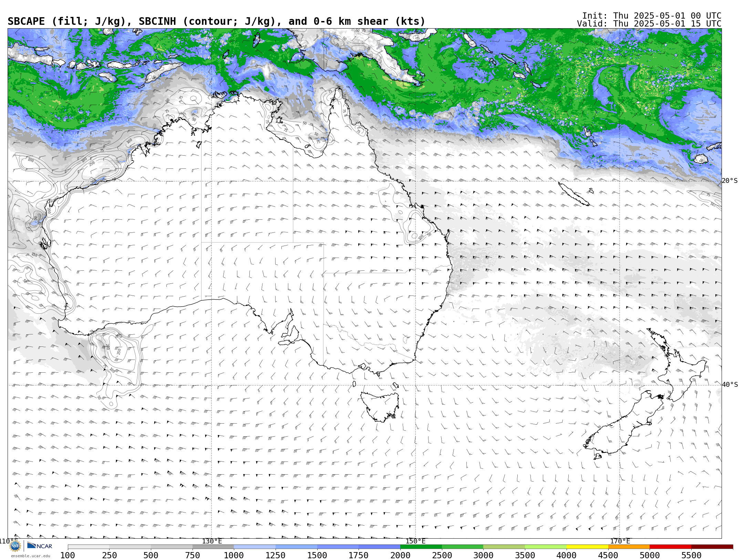Click the NSF logo
This screenshot has height=560, width=744.
15,546
